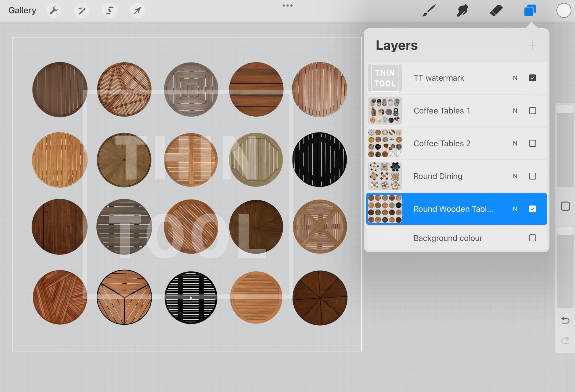The width and height of the screenshot is (575, 392).
Task: Tap the Coffee Tables 1 thumbnail
Action: coord(385,111)
